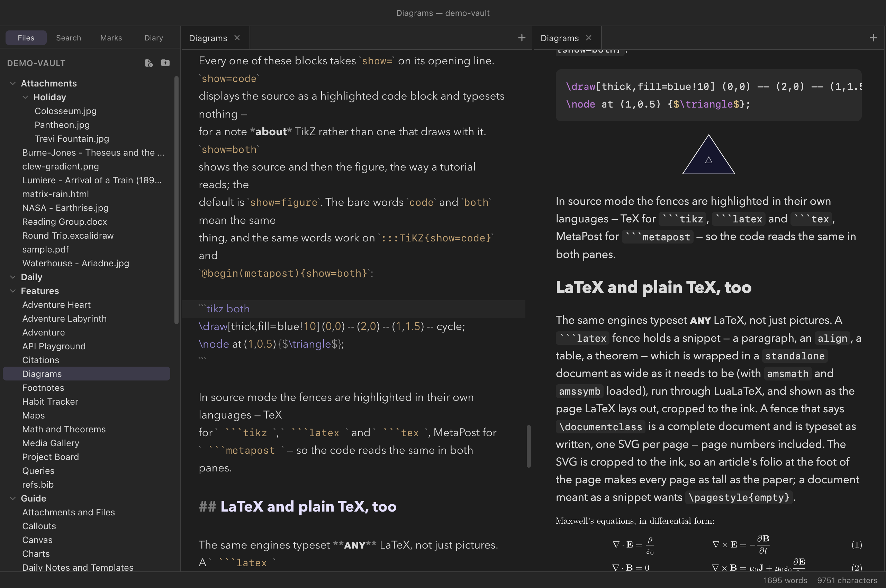Collapse the Features folder
The width and height of the screenshot is (886, 588).
click(13, 291)
